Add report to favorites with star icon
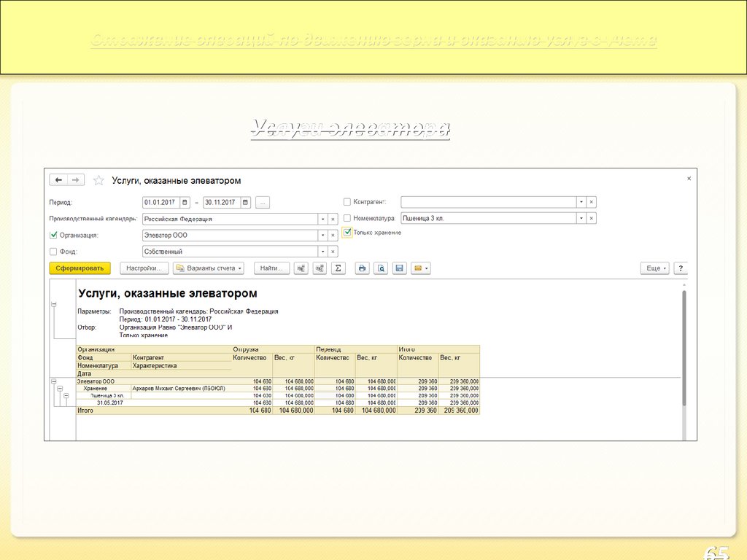Viewport: 747px width, 560px height. point(98,180)
